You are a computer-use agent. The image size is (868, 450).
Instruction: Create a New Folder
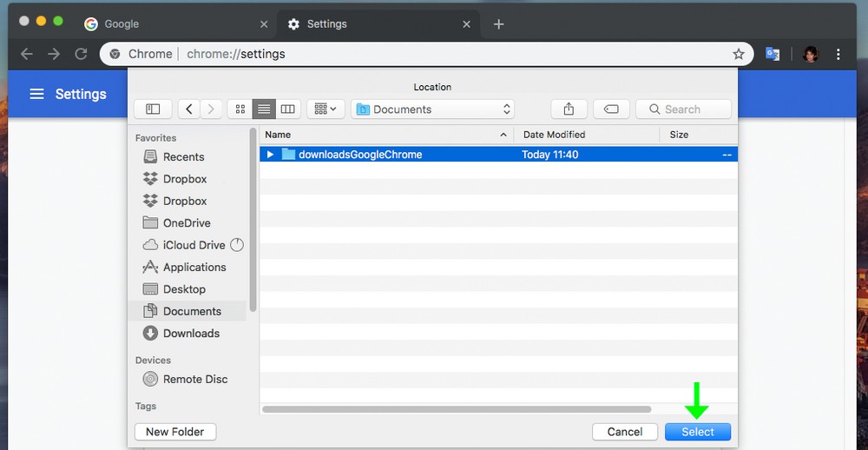175,432
